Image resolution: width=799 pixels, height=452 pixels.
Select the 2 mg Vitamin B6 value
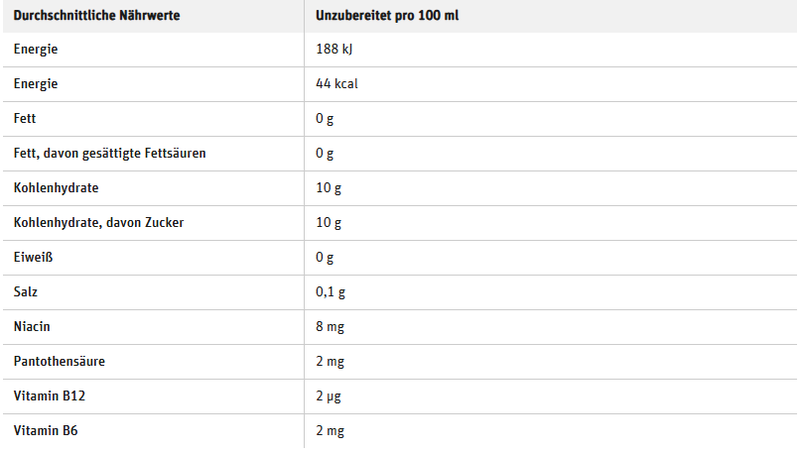point(330,431)
